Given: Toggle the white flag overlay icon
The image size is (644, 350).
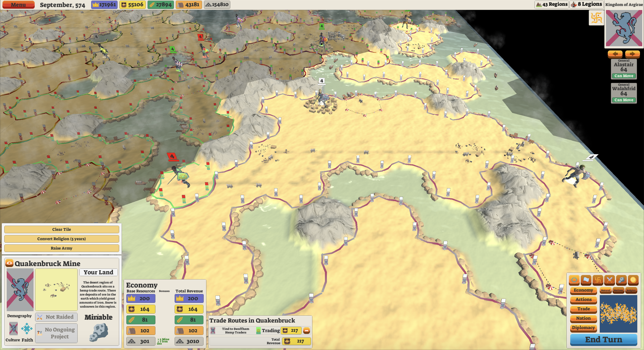Looking at the screenshot, I should [x=586, y=280].
